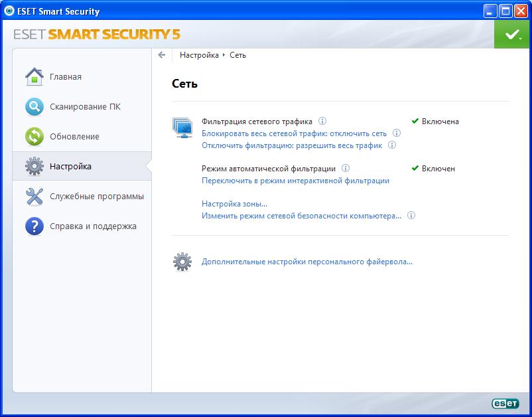Close the ESET Smart Security window
This screenshot has width=532, height=417.
tap(521, 11)
